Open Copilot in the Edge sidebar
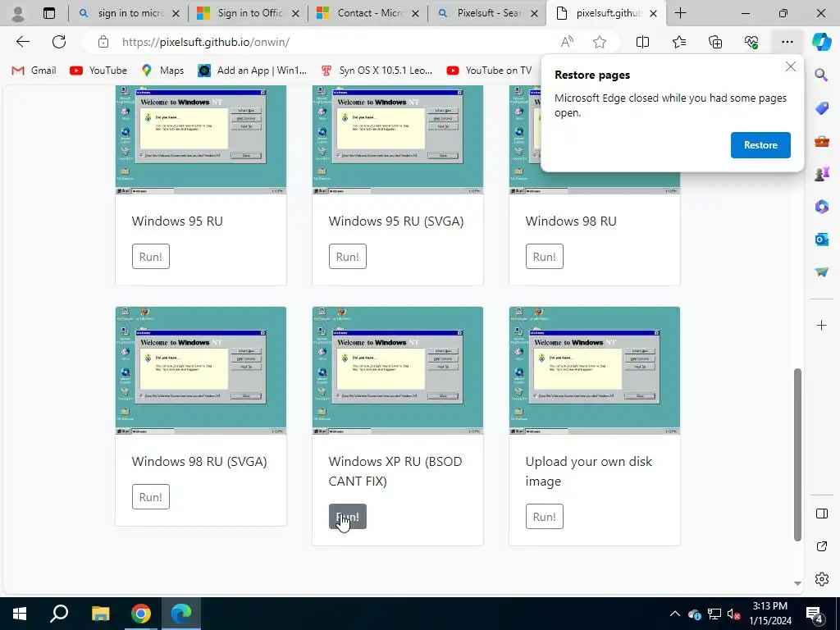The height and width of the screenshot is (630, 840). (821, 42)
